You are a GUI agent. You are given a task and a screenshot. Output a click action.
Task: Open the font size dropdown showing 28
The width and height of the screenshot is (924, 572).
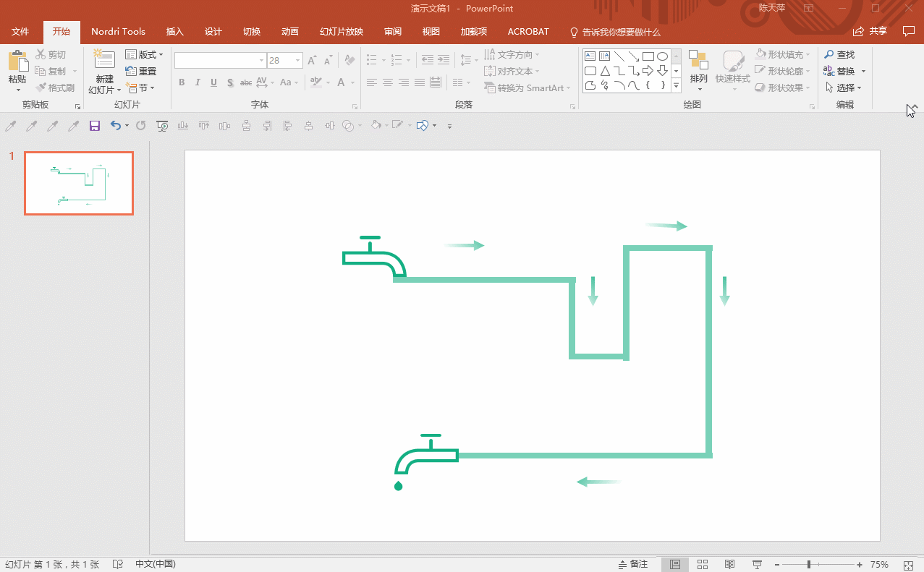[x=297, y=61]
